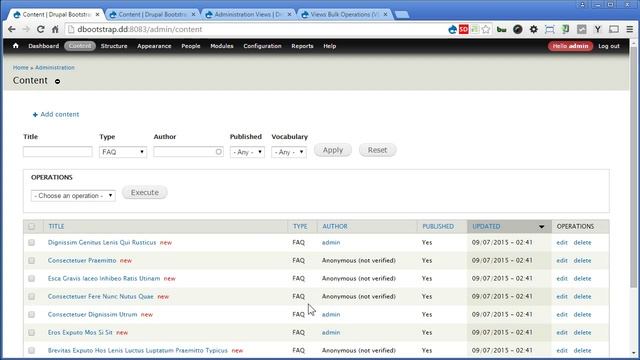Toggle sort order on the Updated column arrow
Screen dimensions: 640x360
tap(541, 227)
